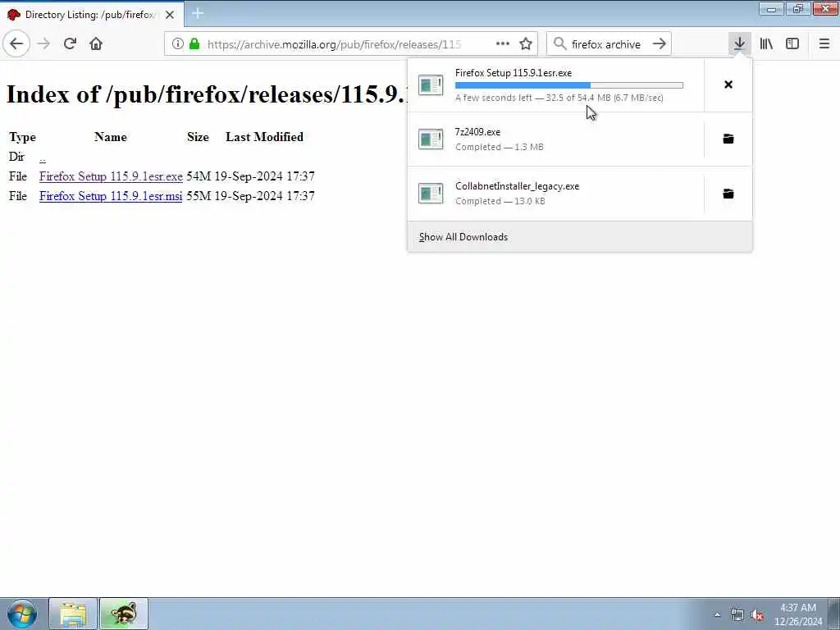Open containing folder for 7z2409.exe

pyautogui.click(x=728, y=139)
